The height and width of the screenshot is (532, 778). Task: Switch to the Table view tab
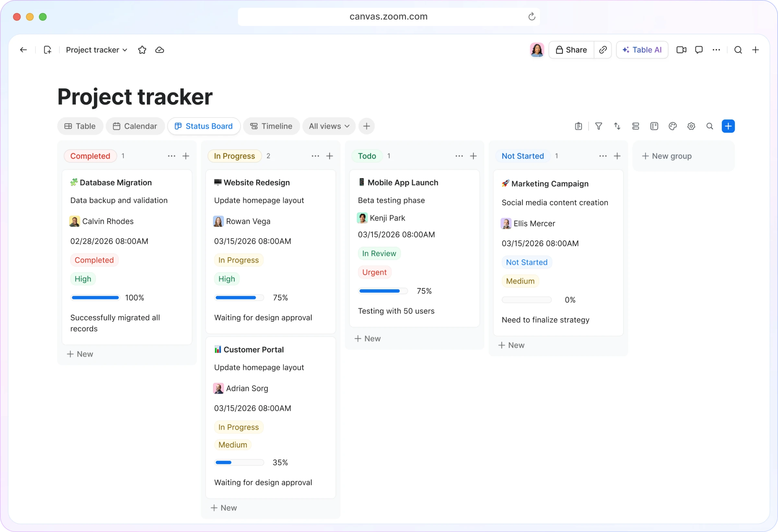pyautogui.click(x=80, y=126)
